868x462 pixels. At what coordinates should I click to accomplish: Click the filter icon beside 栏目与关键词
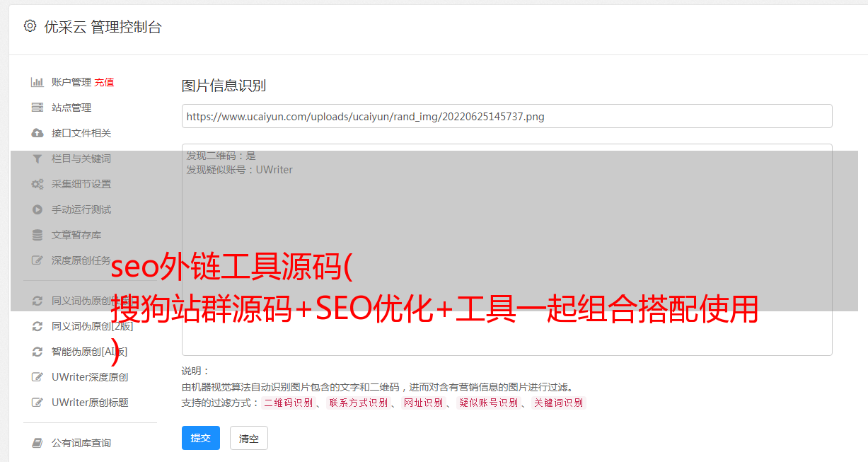click(x=37, y=158)
